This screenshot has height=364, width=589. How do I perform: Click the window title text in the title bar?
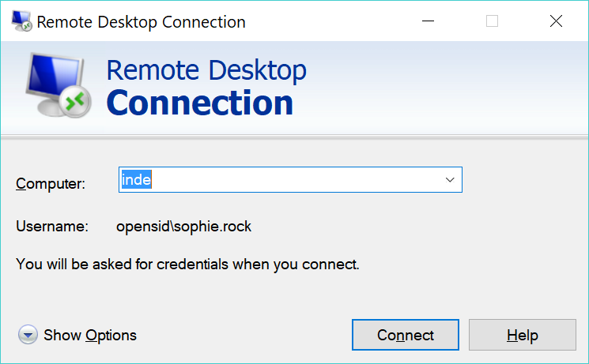141,21
